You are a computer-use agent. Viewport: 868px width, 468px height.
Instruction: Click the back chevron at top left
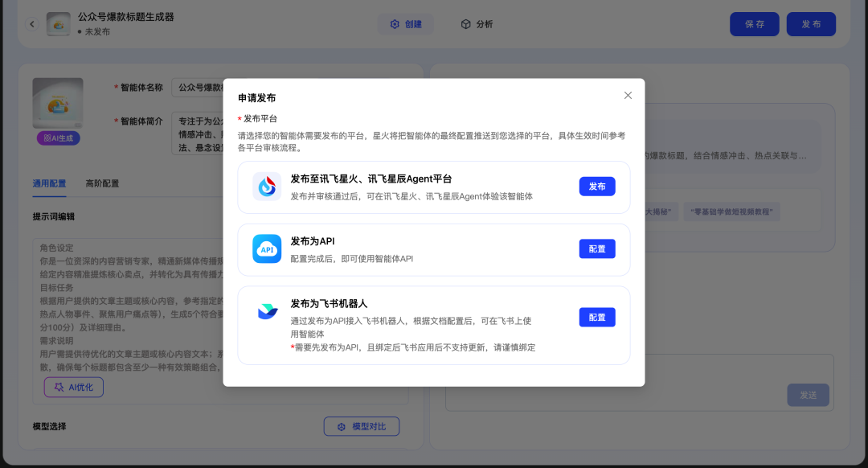coord(32,23)
